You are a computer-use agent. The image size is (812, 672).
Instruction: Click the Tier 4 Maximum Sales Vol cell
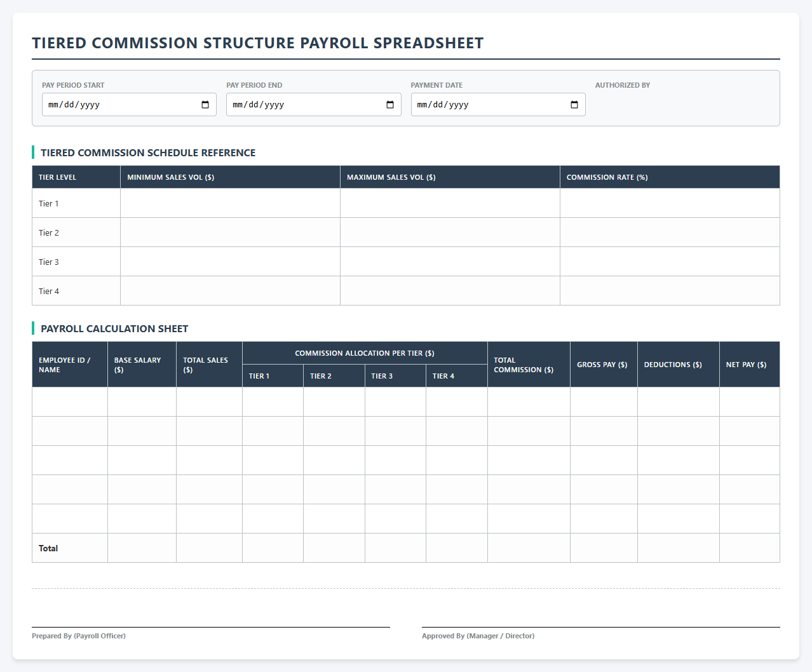click(x=450, y=291)
